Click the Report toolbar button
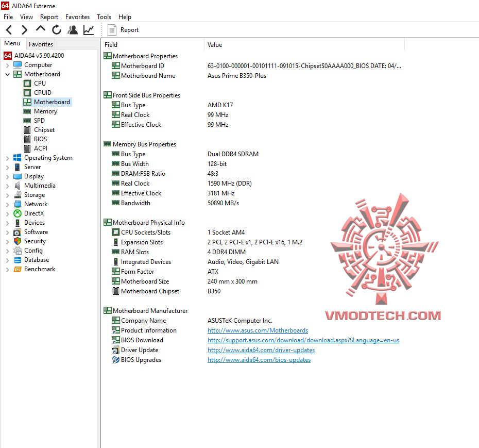 tap(123, 30)
